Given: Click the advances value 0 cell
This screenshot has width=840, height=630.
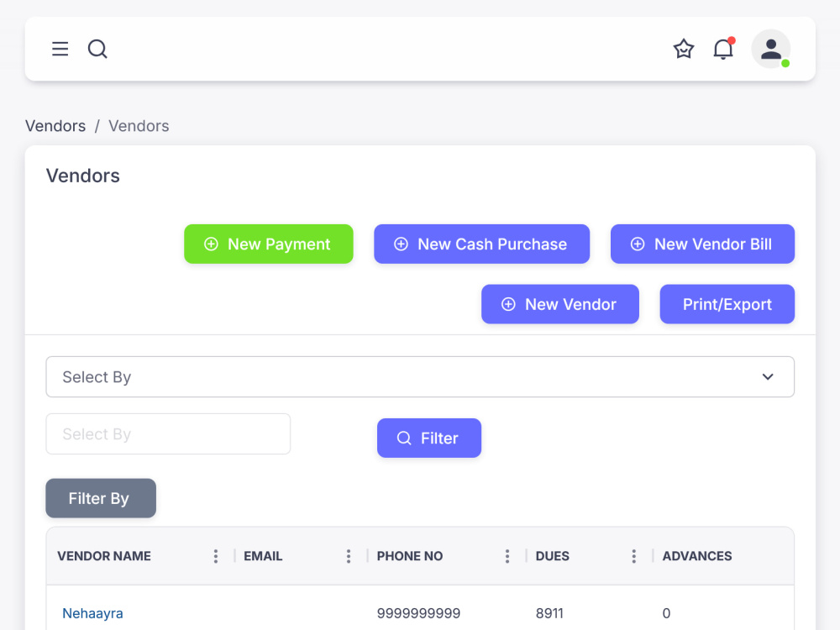Looking at the screenshot, I should 666,613.
